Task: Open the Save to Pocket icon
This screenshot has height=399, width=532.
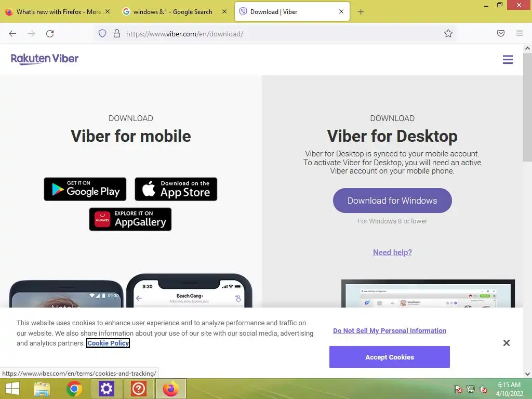Action: [501, 33]
